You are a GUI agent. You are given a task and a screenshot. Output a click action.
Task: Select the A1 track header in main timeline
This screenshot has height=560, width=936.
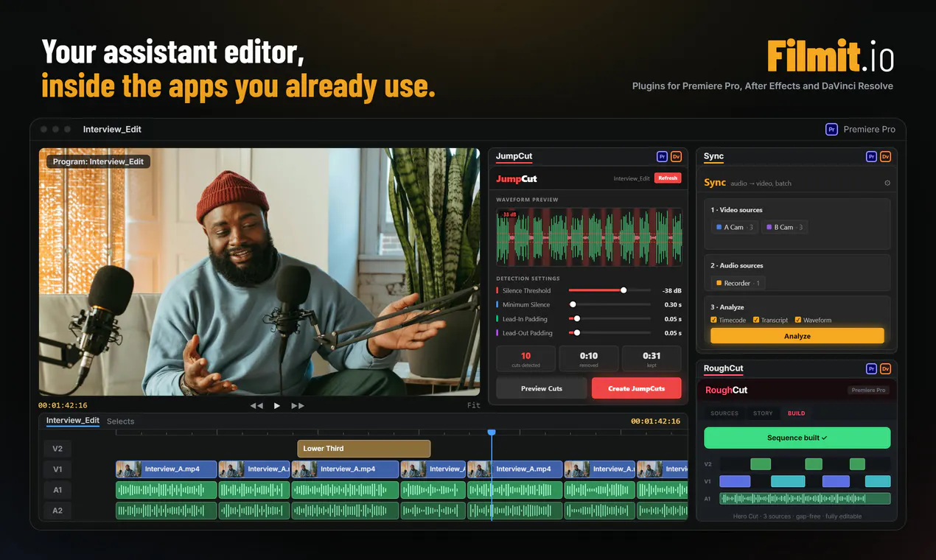click(x=57, y=489)
